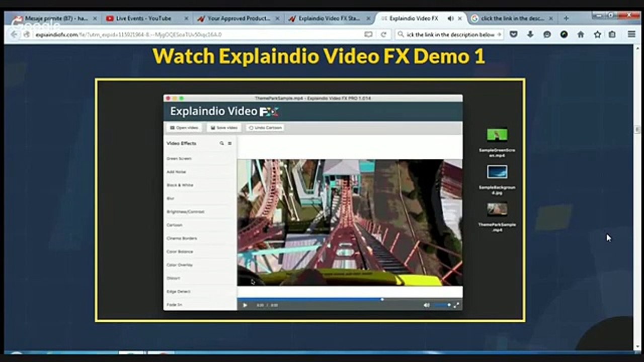The width and height of the screenshot is (644, 362).
Task: Click the Save video button
Action: (224, 128)
